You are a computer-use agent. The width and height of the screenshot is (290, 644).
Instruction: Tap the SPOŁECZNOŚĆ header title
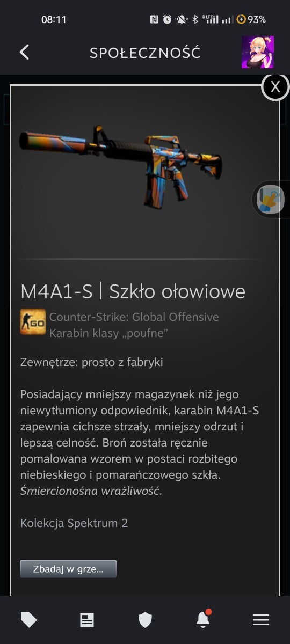tap(145, 53)
